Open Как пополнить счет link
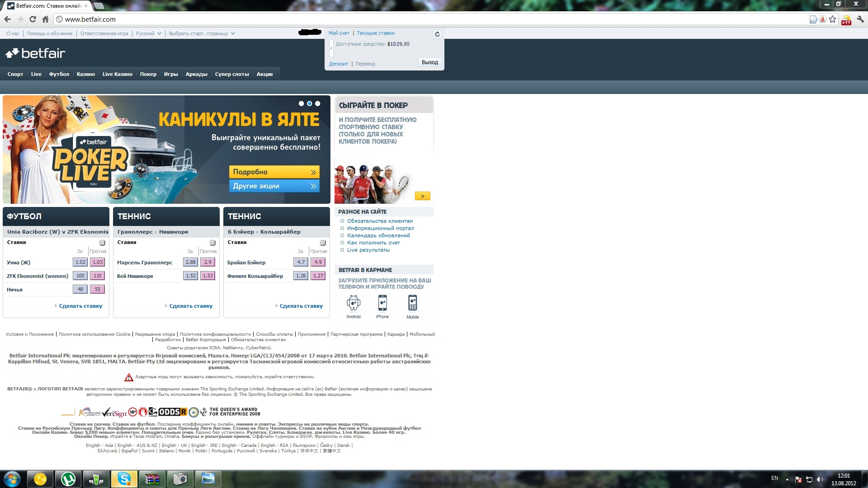868x488 pixels. tap(373, 243)
